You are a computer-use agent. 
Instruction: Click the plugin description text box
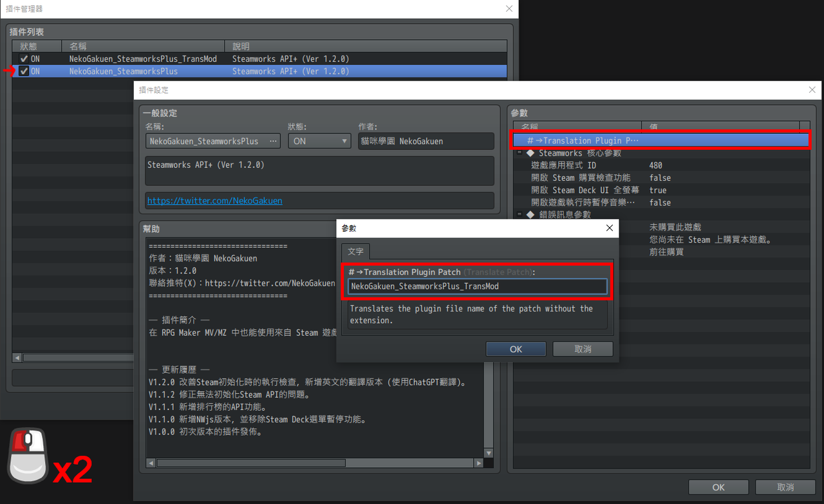tap(319, 171)
